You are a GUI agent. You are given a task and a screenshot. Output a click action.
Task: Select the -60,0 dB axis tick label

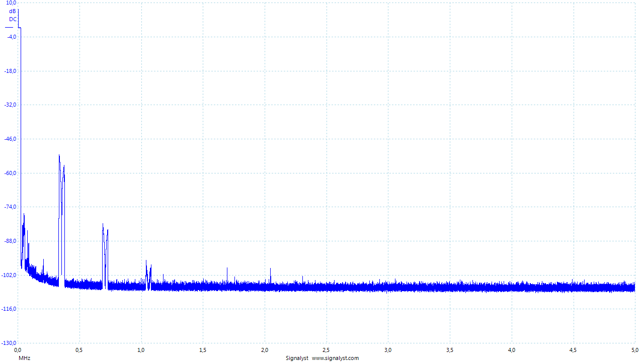pos(10,173)
